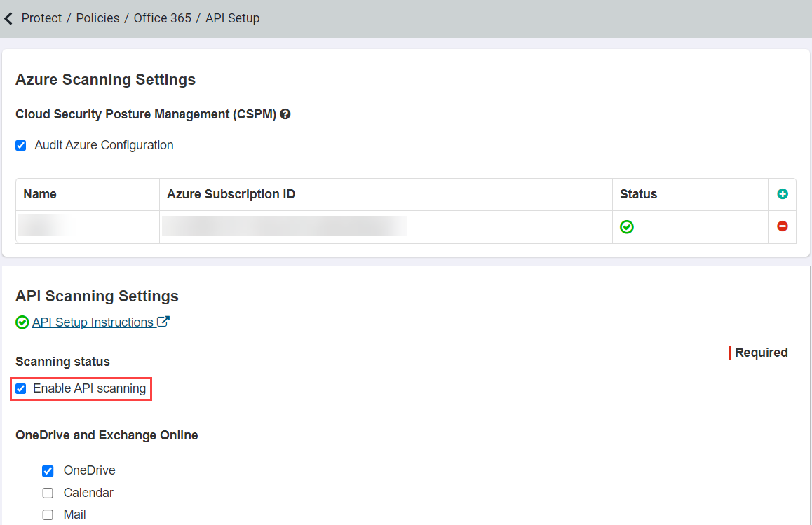Click the back arrow in breadcrumb bar

(8, 19)
